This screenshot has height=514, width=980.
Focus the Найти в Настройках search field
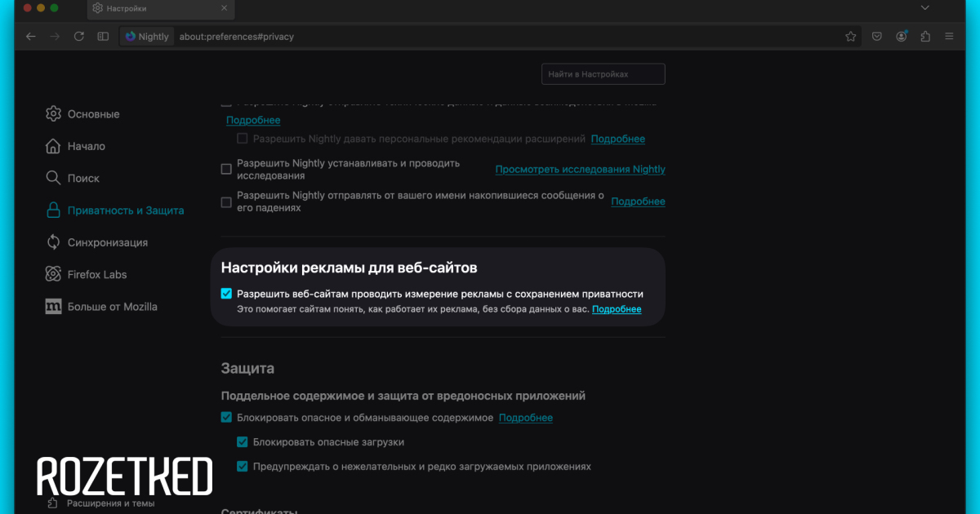[603, 74]
